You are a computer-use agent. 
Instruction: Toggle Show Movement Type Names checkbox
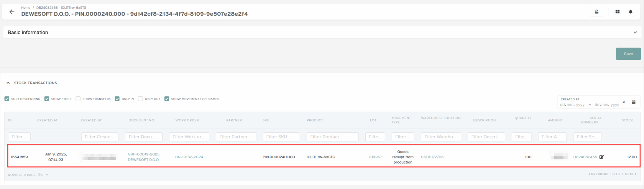(167, 99)
